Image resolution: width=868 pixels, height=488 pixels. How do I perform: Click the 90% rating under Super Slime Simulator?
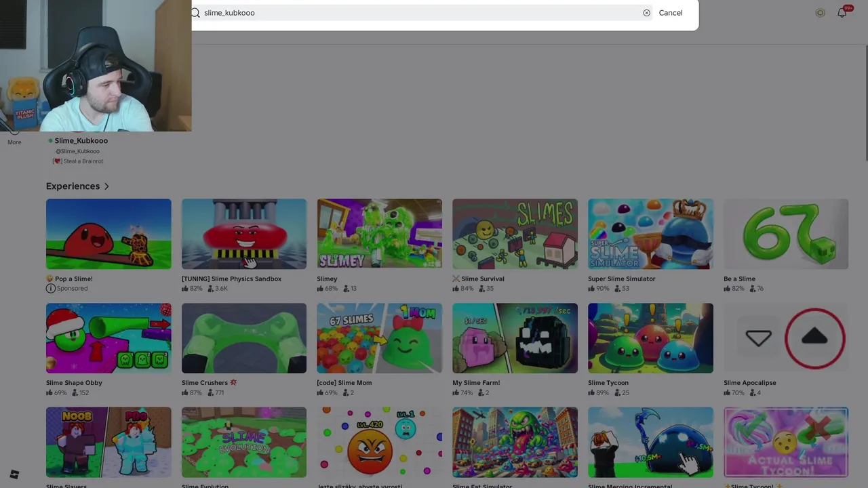click(603, 288)
